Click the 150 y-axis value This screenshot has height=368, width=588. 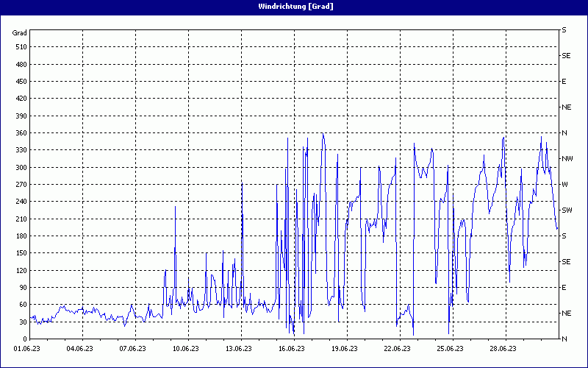point(21,253)
